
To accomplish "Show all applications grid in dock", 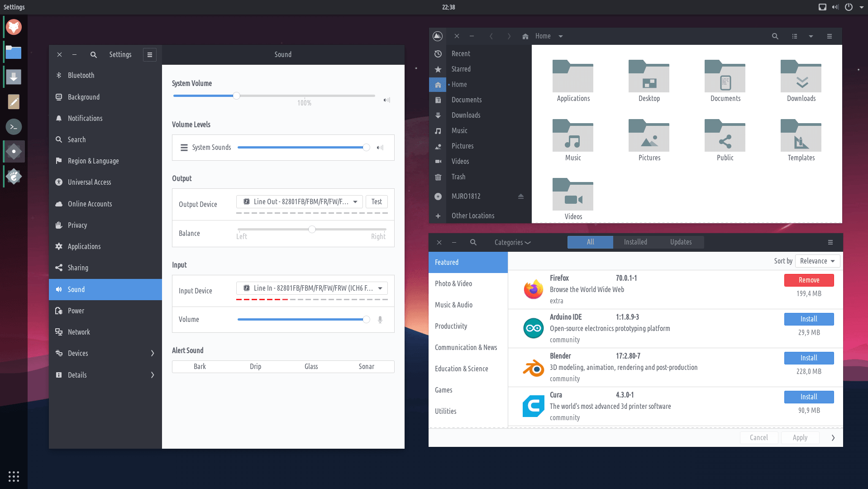I will pos(14,476).
